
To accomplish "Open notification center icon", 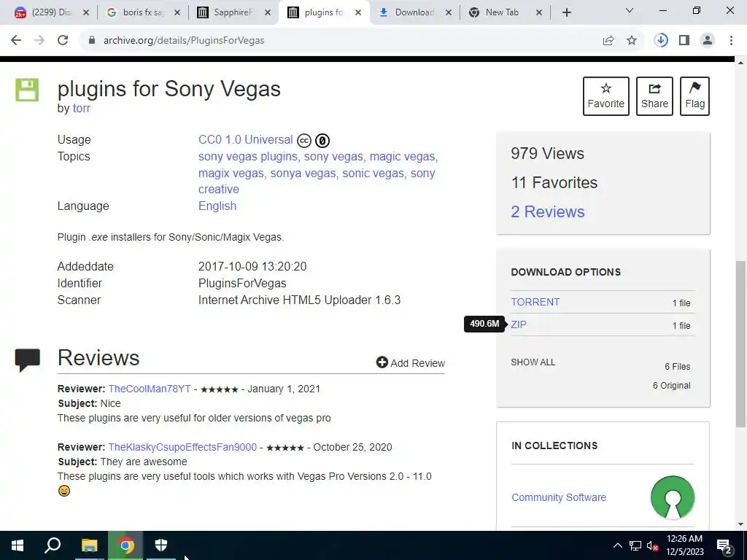I will pyautogui.click(x=724, y=545).
